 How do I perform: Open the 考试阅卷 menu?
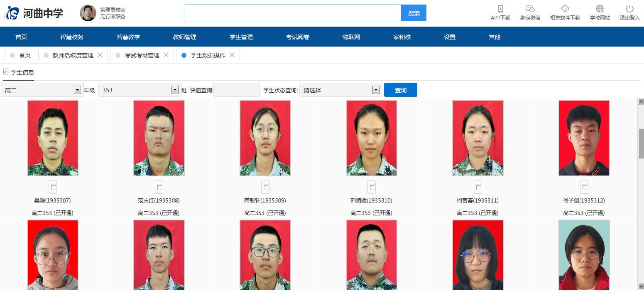tap(298, 37)
